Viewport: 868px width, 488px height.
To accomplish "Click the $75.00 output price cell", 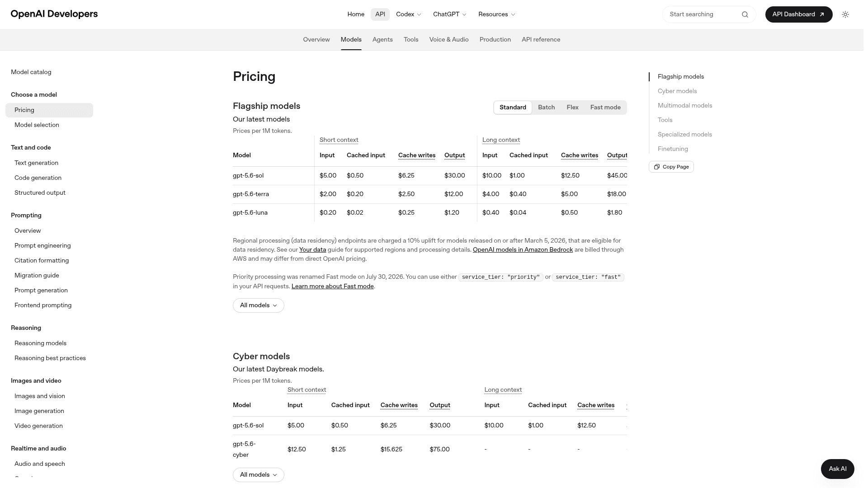I will [x=439, y=450].
